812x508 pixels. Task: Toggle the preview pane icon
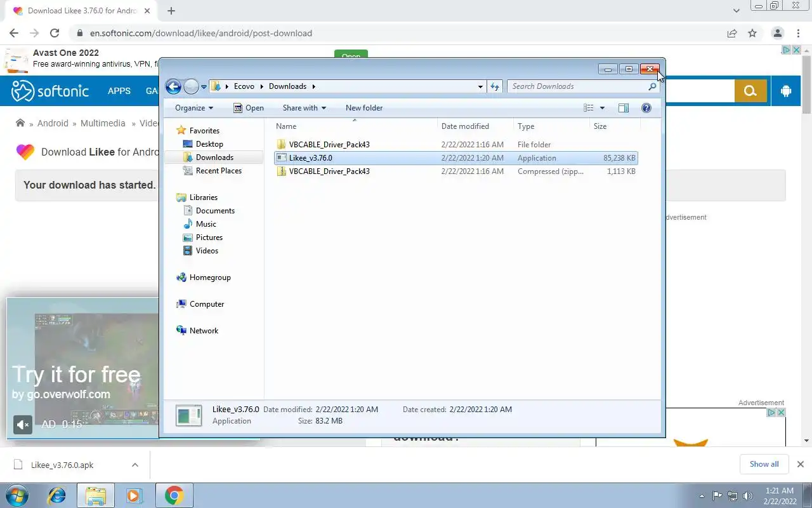[x=624, y=108]
